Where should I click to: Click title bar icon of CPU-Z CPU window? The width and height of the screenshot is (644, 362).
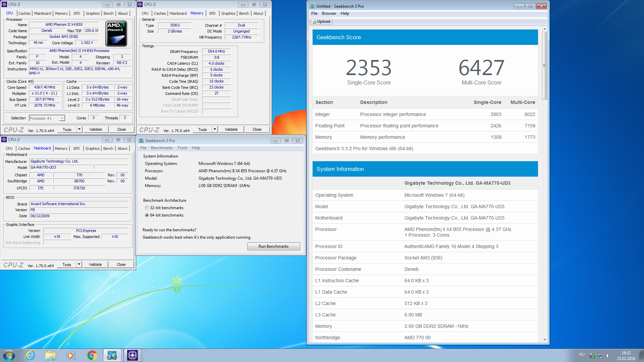click(x=4, y=4)
